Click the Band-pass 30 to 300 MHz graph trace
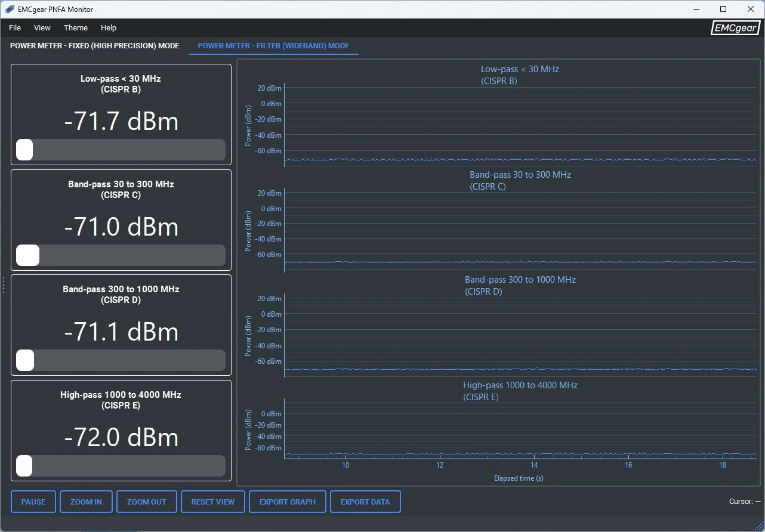Image resolution: width=765 pixels, height=532 pixels. tap(520, 262)
